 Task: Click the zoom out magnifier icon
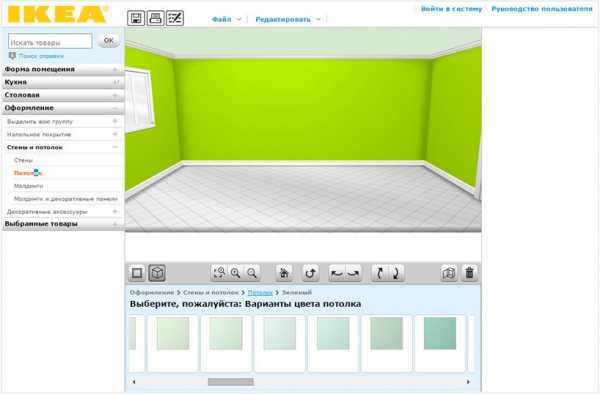(252, 273)
